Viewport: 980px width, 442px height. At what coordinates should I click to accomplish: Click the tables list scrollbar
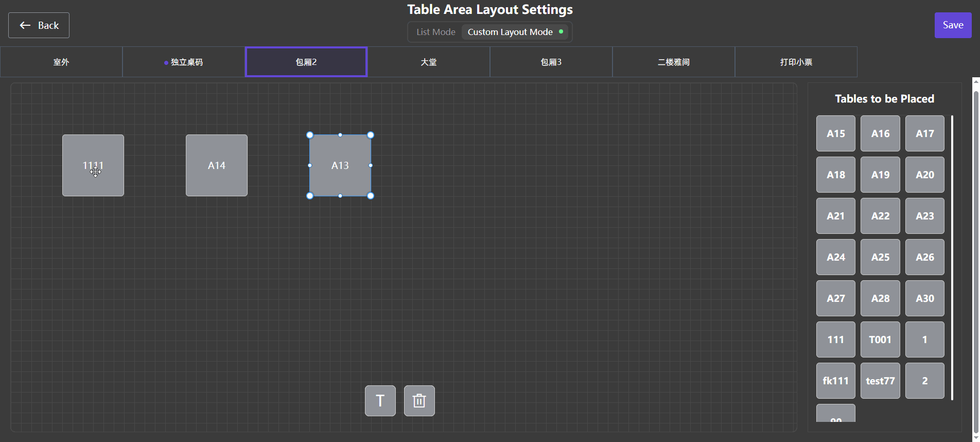952,258
